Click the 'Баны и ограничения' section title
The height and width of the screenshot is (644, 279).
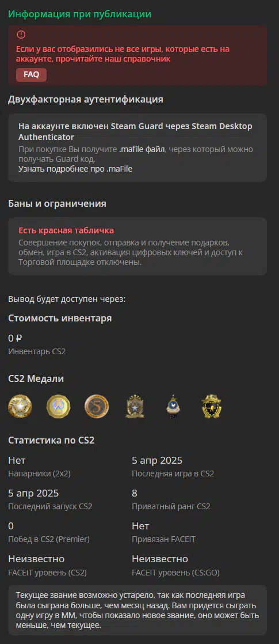57,204
